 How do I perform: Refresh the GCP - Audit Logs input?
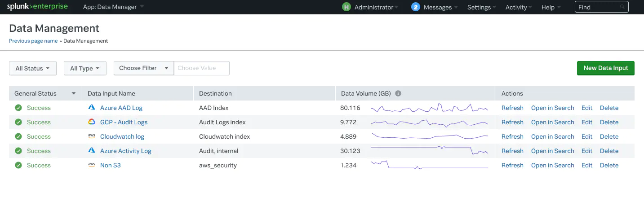tap(512, 122)
